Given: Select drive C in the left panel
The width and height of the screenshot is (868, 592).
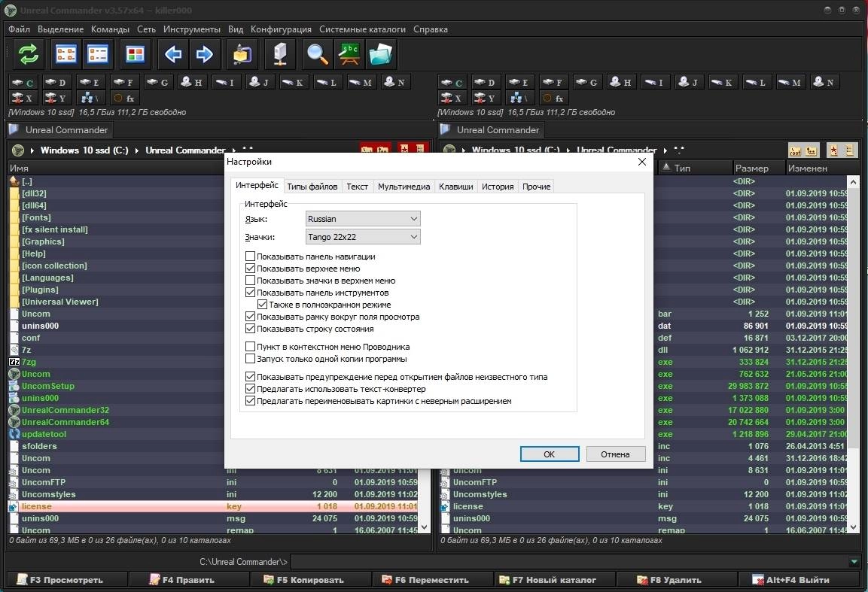Looking at the screenshot, I should click(23, 83).
